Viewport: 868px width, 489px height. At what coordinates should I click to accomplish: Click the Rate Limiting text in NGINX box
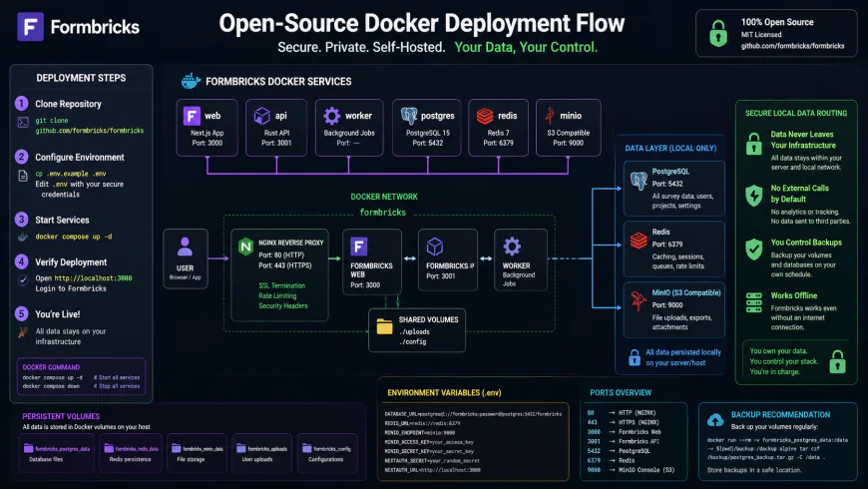277,295
